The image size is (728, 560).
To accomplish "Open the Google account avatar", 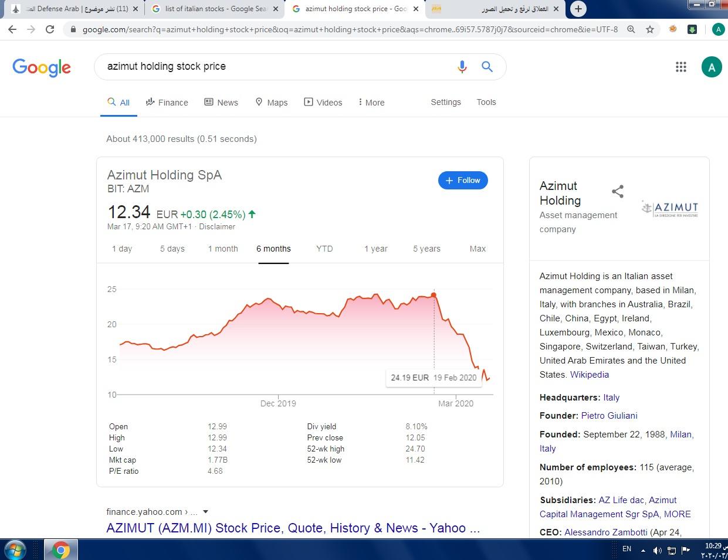I will (712, 67).
